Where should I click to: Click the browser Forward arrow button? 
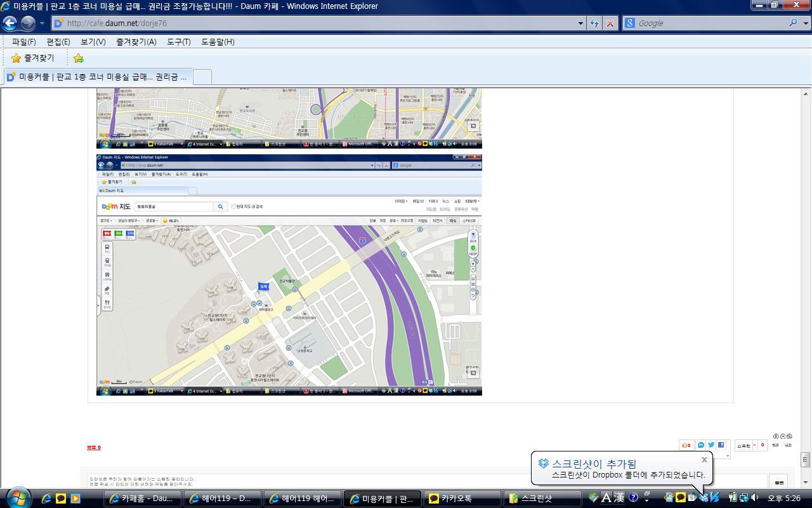point(28,23)
